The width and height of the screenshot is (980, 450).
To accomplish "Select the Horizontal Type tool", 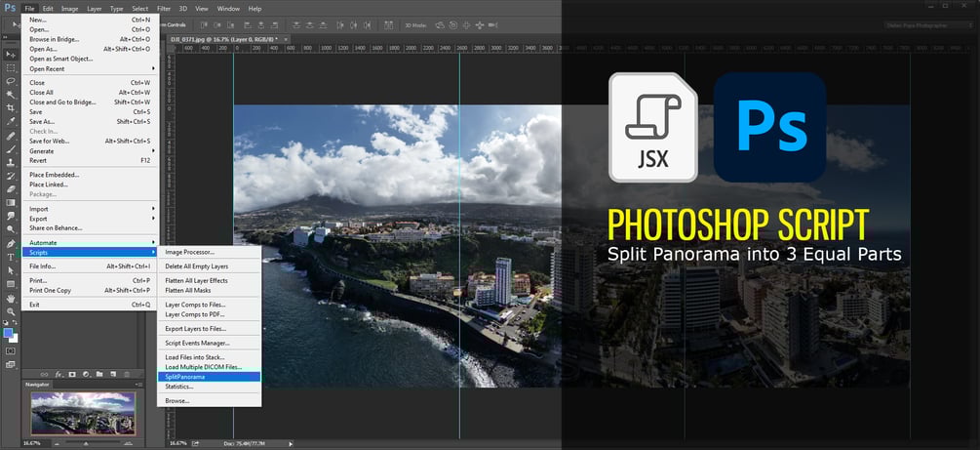I will pyautogui.click(x=11, y=258).
